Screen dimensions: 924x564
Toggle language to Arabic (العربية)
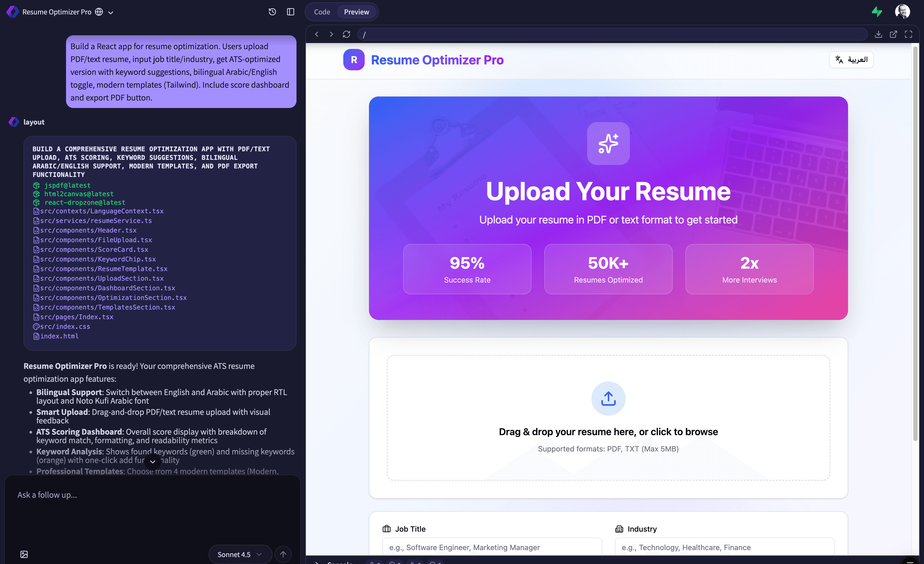pos(851,60)
